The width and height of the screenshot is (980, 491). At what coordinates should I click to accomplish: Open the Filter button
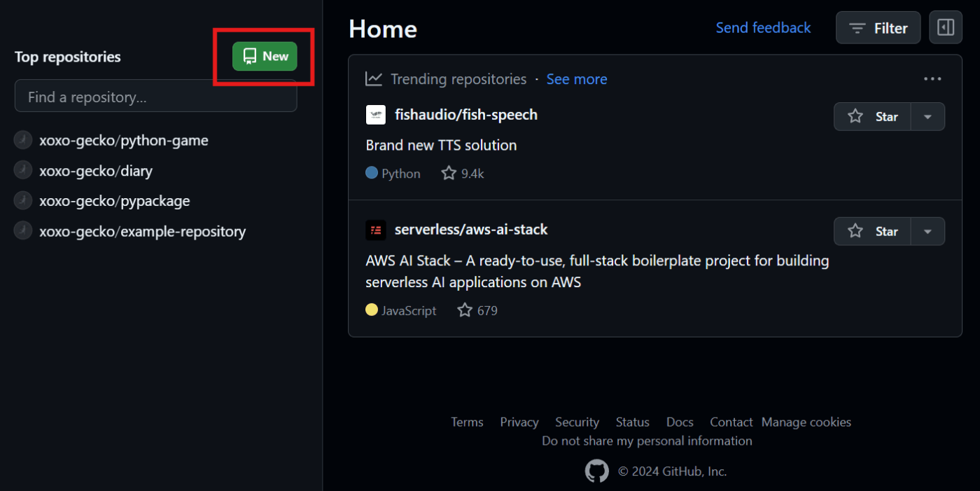click(878, 28)
